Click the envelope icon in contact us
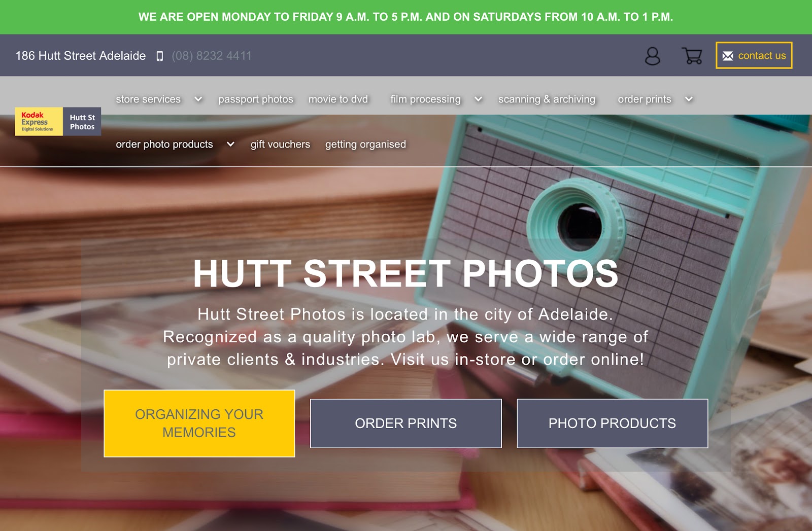Image resolution: width=812 pixels, height=531 pixels. point(728,56)
